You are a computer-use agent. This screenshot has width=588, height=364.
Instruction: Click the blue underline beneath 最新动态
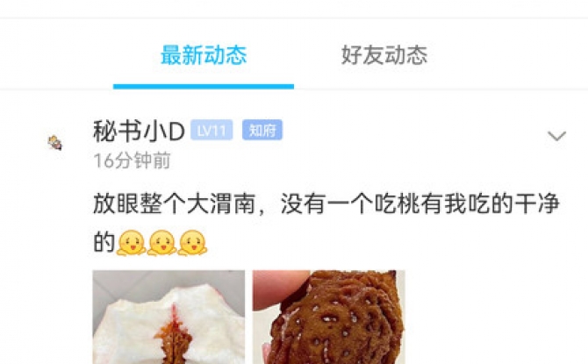[204, 87]
